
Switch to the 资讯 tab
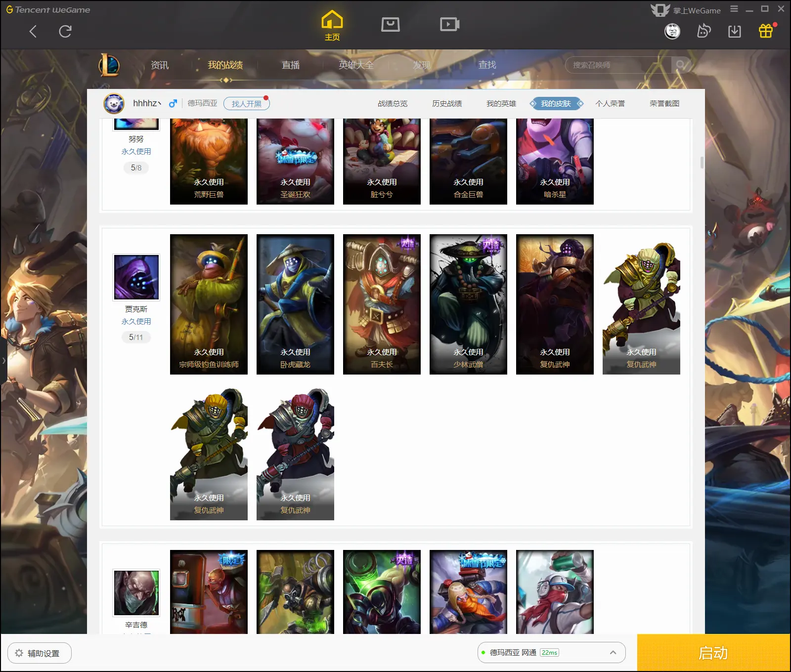point(160,65)
